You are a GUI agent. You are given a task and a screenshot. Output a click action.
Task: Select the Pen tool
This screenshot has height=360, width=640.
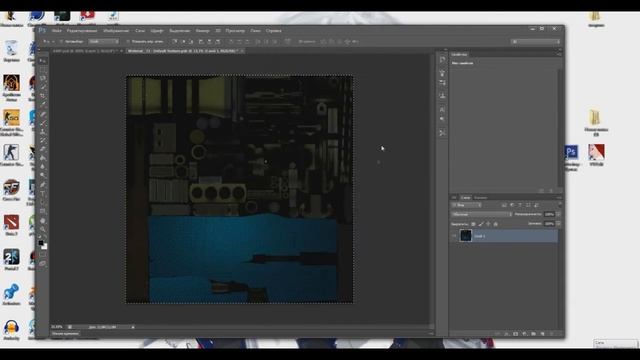click(x=43, y=184)
